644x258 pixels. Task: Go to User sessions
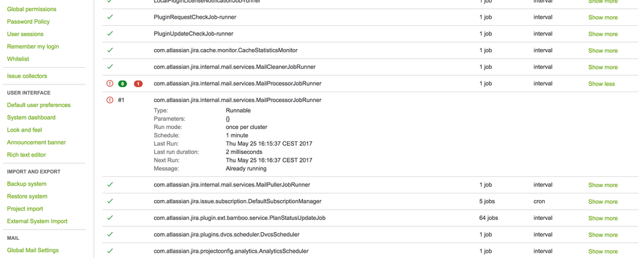(25, 34)
